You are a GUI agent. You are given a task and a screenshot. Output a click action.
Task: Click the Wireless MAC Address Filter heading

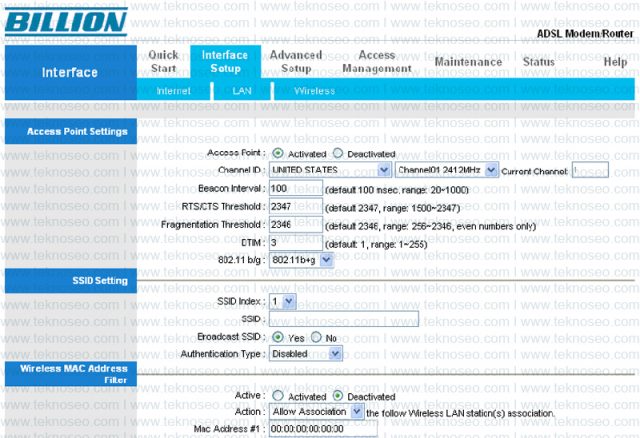(x=74, y=374)
